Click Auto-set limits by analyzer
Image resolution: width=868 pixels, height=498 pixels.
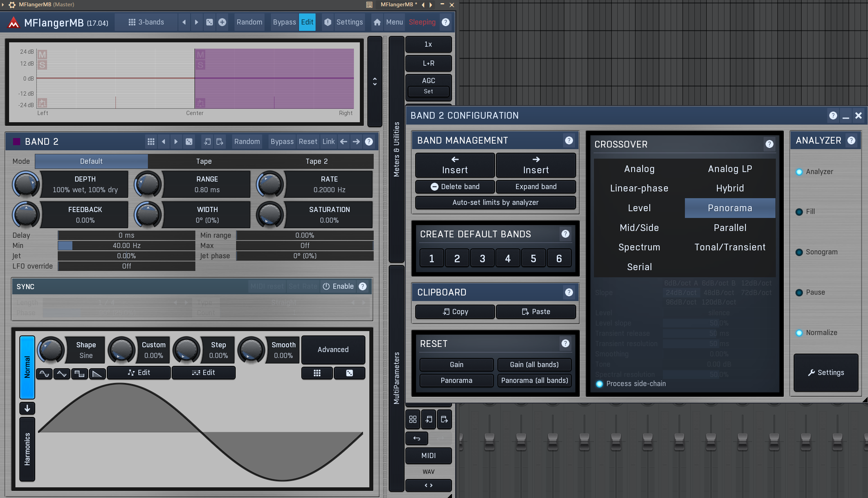(x=495, y=203)
